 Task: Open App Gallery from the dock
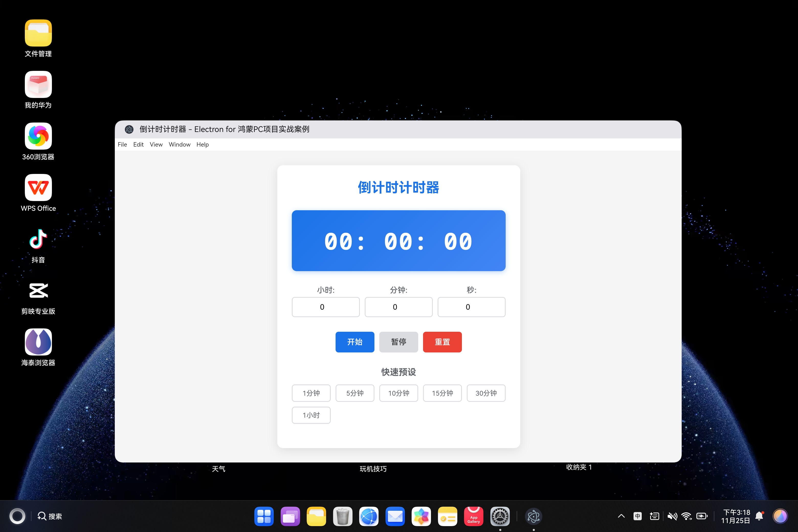click(x=474, y=516)
